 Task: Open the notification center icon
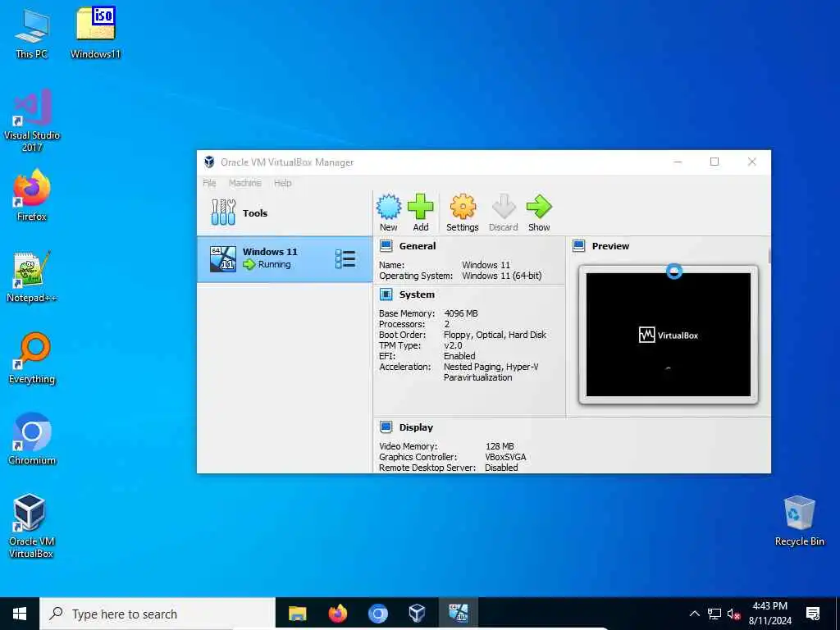pyautogui.click(x=813, y=614)
